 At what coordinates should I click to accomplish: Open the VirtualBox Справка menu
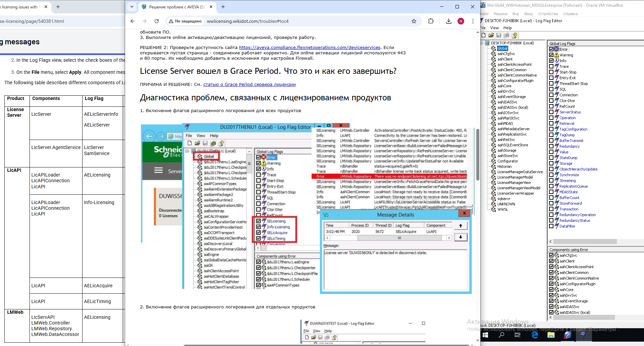570,14
